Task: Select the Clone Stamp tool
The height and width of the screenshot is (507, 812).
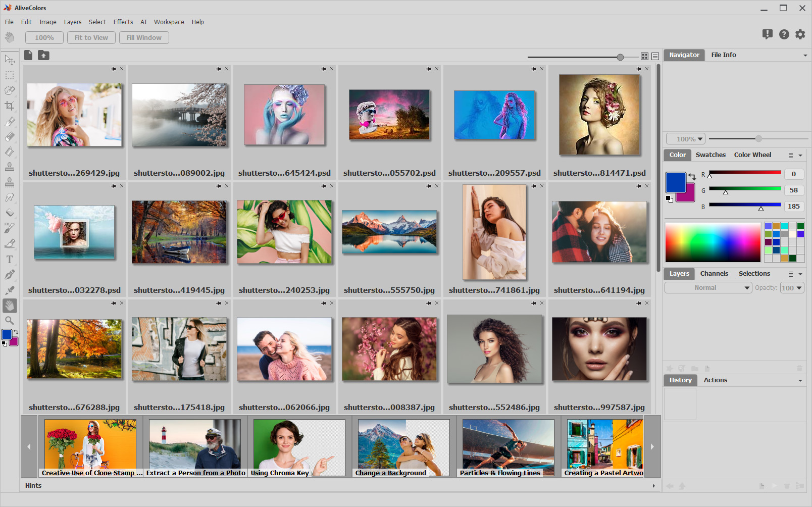Action: (10, 167)
